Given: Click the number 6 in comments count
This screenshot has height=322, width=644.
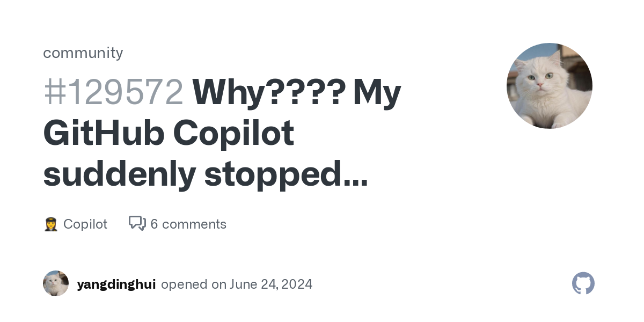Looking at the screenshot, I should [154, 224].
